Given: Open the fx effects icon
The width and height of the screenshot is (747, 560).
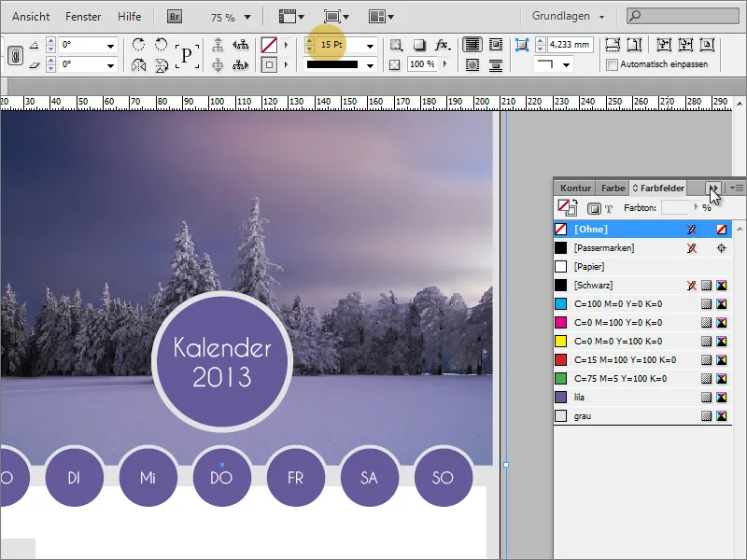Looking at the screenshot, I should click(x=443, y=45).
